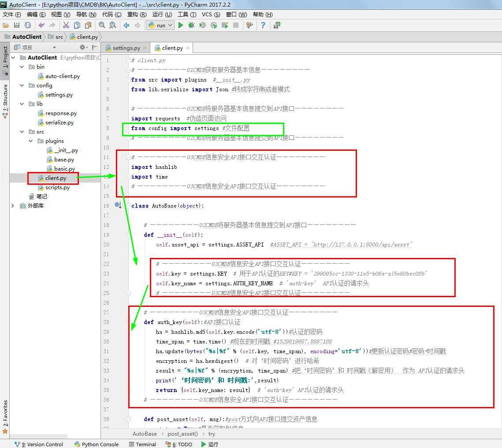The height and width of the screenshot is (448, 502).
Task: Switch to the settings.py editor tab
Action: pos(126,48)
